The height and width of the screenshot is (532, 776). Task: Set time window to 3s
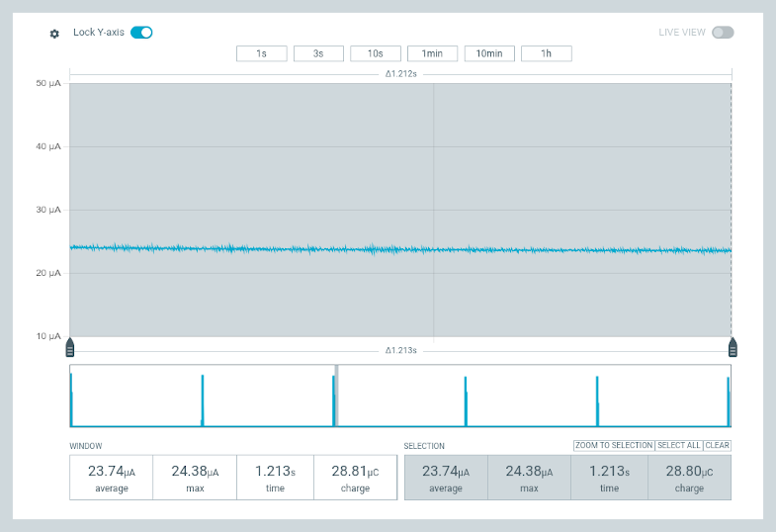click(x=318, y=53)
